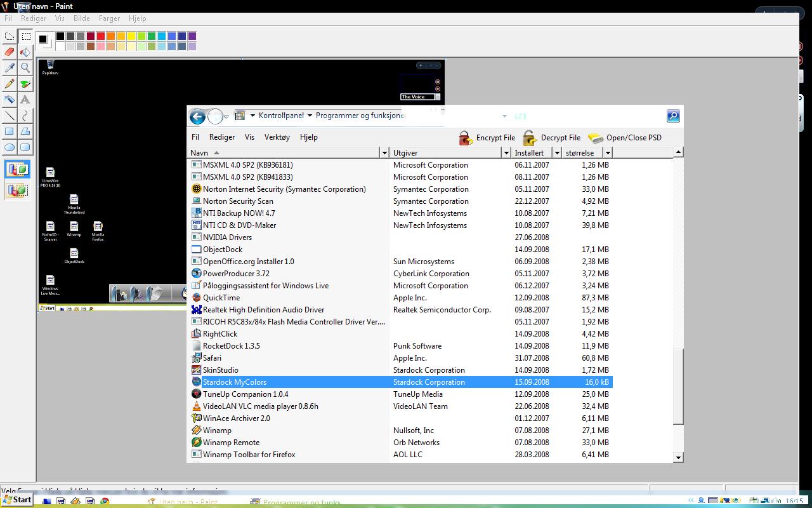Enable the opaque selection option in Paint

17,170
